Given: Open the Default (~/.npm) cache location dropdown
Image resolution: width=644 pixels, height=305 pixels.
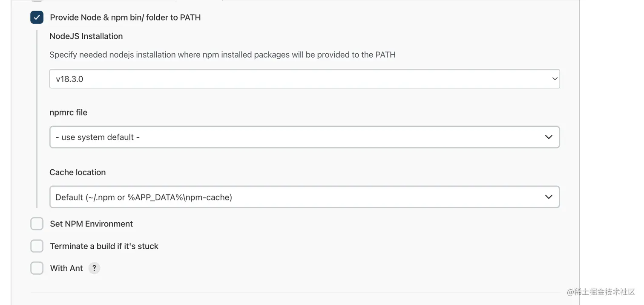Looking at the screenshot, I should point(298,197).
